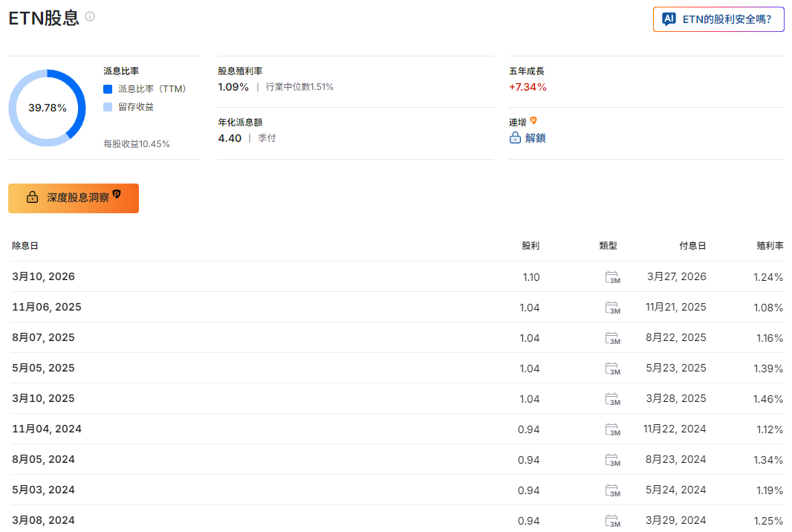
Task: Click the 除息日 column header
Action: tap(25, 246)
